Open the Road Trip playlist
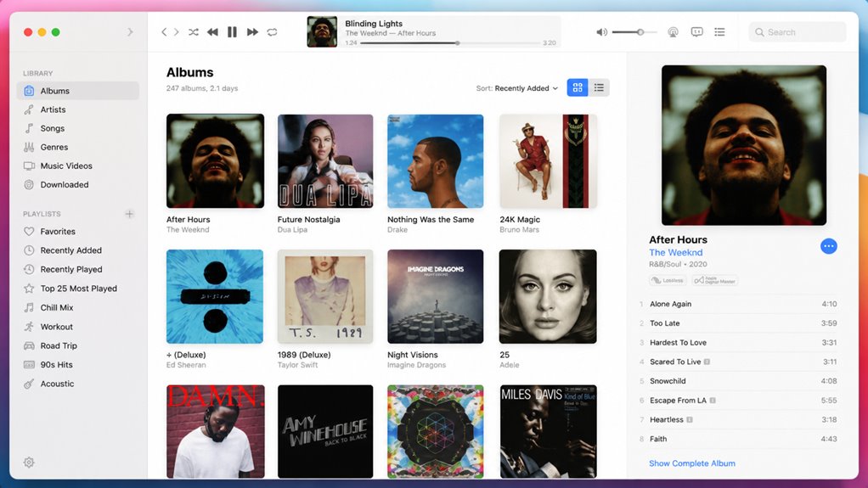Viewport: 868px width, 488px height. [x=78, y=345]
